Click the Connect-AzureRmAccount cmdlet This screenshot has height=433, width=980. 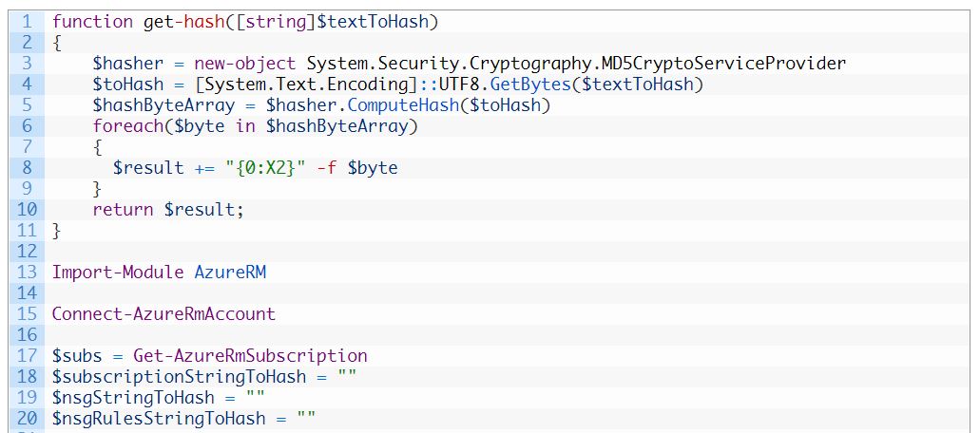click(163, 314)
